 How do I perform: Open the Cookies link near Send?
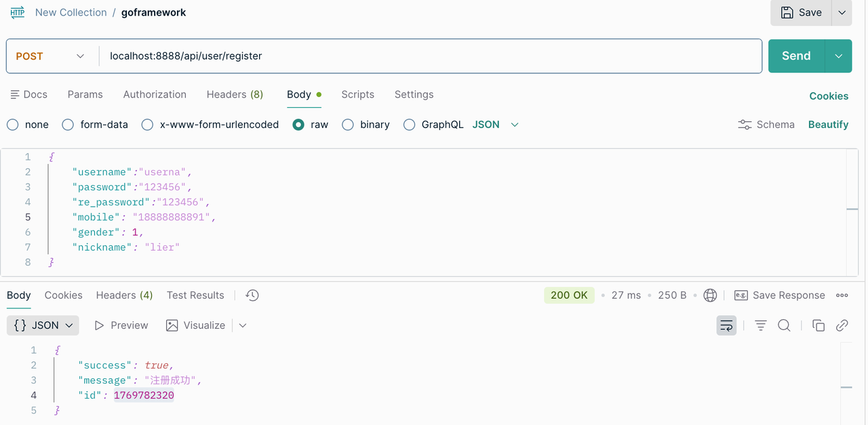click(x=829, y=96)
